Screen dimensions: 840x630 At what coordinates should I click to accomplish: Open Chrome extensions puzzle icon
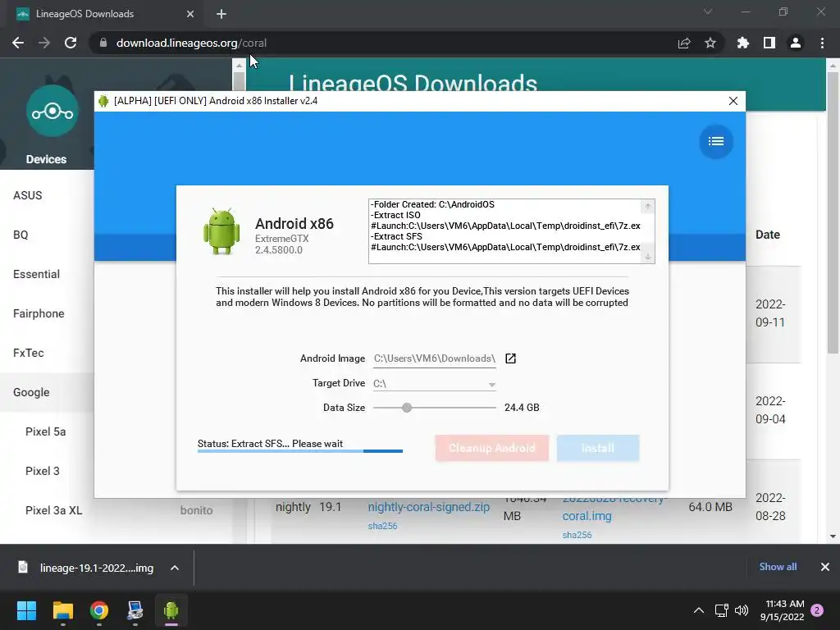click(x=743, y=43)
